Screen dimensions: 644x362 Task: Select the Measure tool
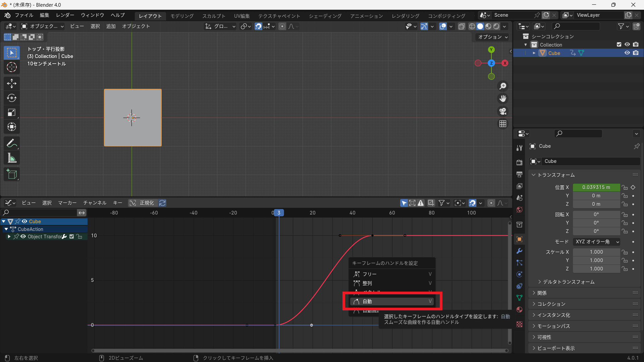click(12, 158)
